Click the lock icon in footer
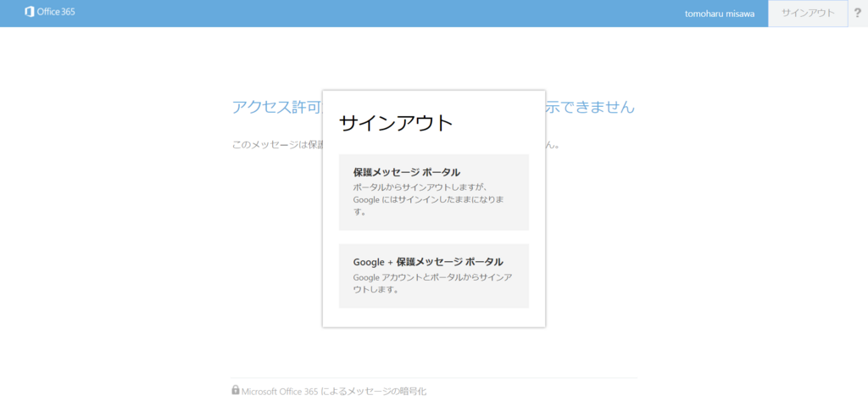 point(236,390)
